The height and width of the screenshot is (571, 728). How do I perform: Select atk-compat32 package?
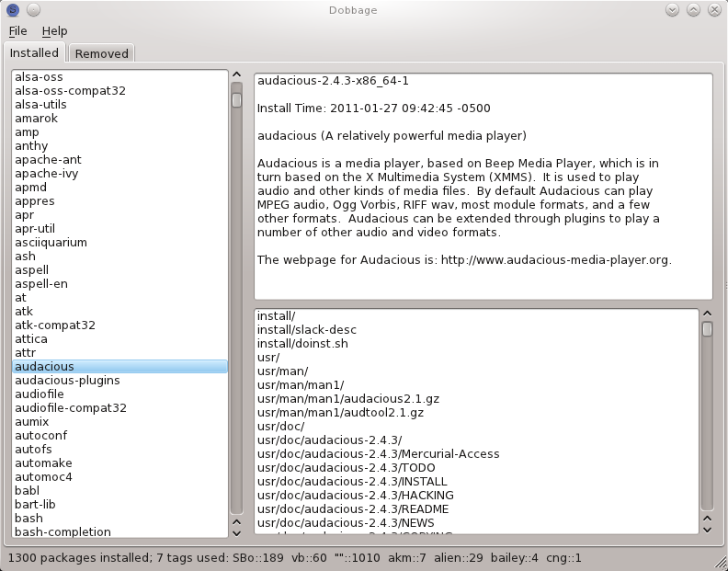coord(119,325)
